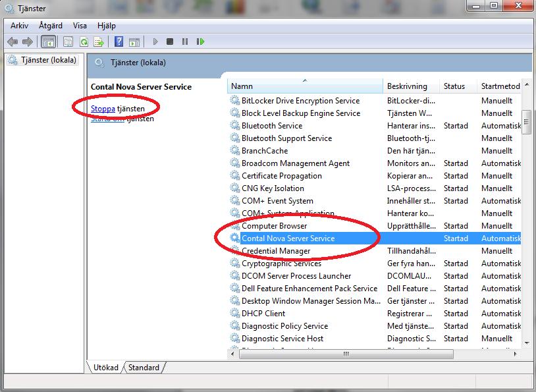
Task: Select Diagnostic Policy Service row
Action: (x=374, y=326)
